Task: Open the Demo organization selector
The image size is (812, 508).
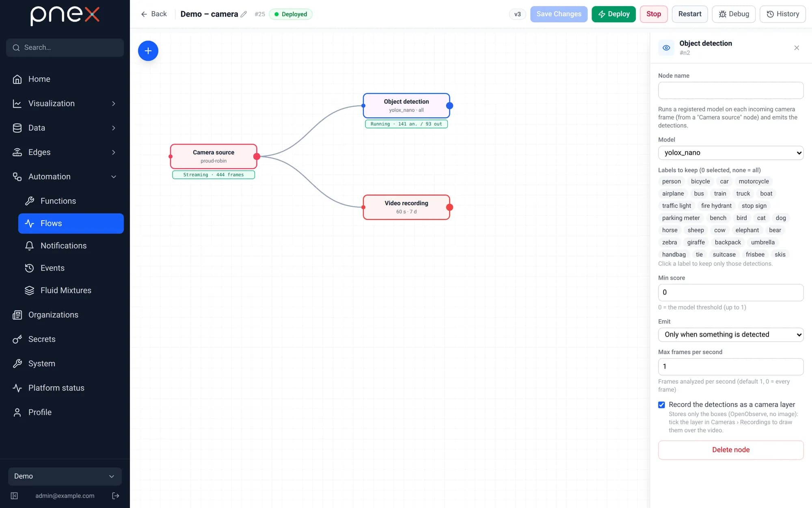Action: click(65, 476)
